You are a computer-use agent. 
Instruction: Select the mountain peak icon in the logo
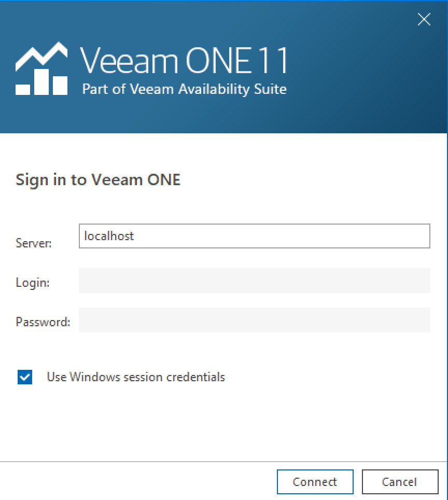tap(41, 52)
